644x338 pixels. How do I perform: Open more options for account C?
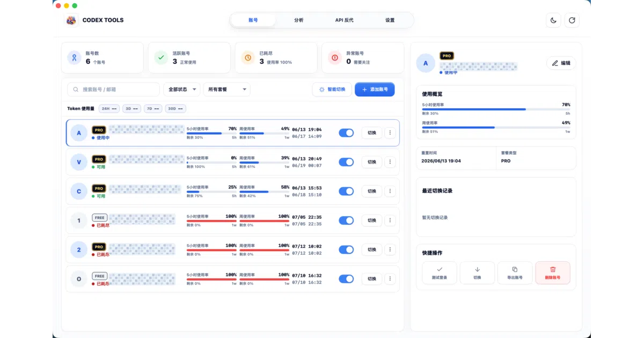[390, 191]
